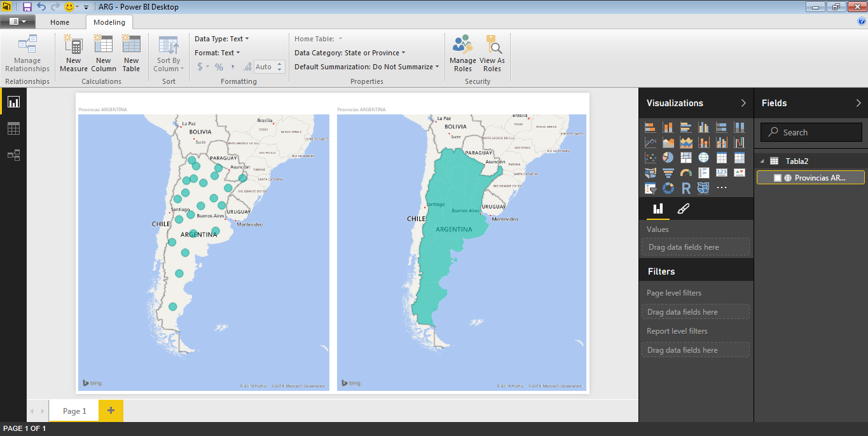Select the bubble map visual on canvas
The image size is (868, 436).
point(203,252)
